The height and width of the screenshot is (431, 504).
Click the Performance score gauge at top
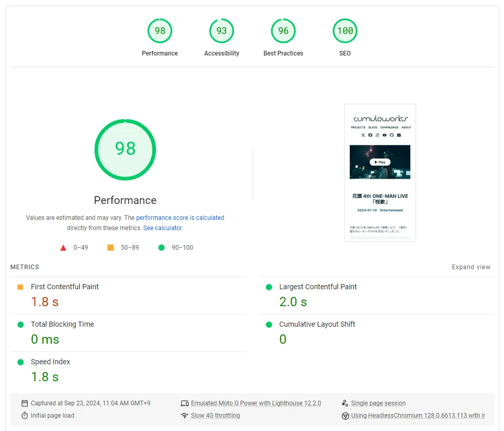point(160,31)
